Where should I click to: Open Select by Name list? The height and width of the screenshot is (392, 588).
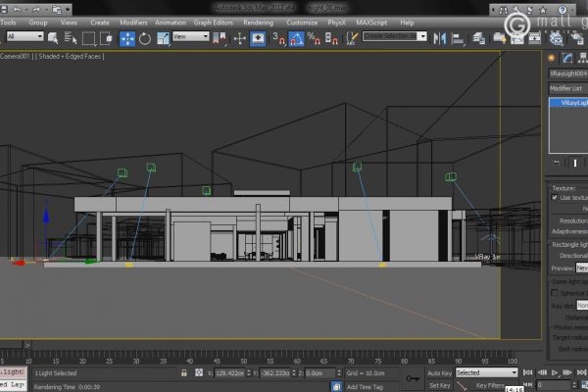71,38
